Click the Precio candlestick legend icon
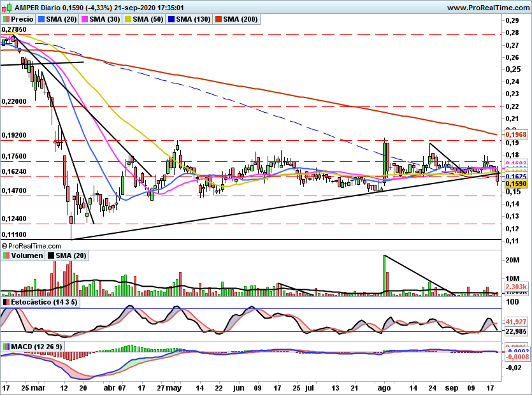 point(6,19)
